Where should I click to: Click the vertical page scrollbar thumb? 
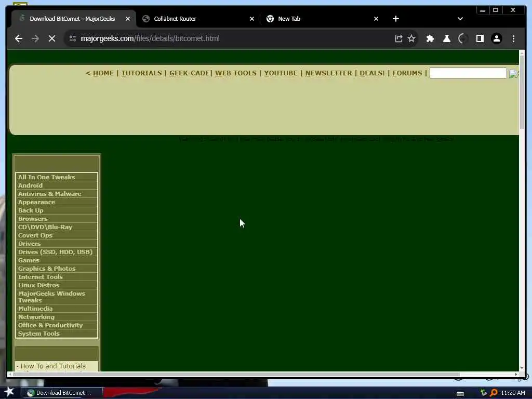522,93
